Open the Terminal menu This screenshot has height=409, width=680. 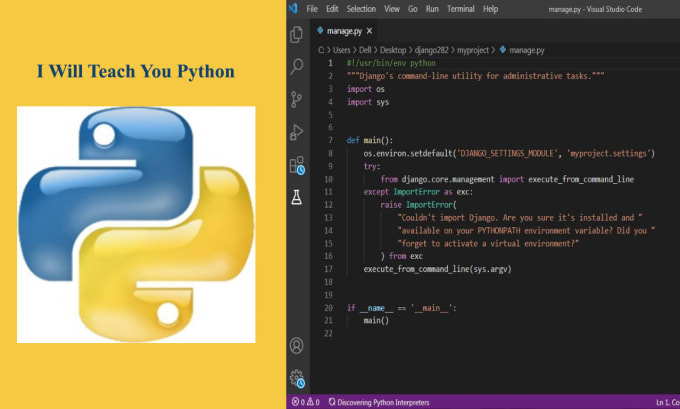point(461,9)
